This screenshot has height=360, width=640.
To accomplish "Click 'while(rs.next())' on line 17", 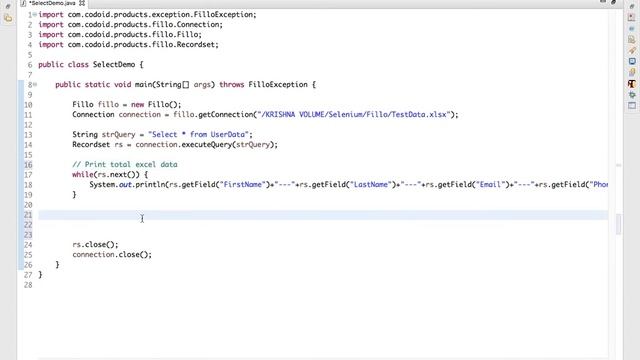I will click(x=105, y=175).
